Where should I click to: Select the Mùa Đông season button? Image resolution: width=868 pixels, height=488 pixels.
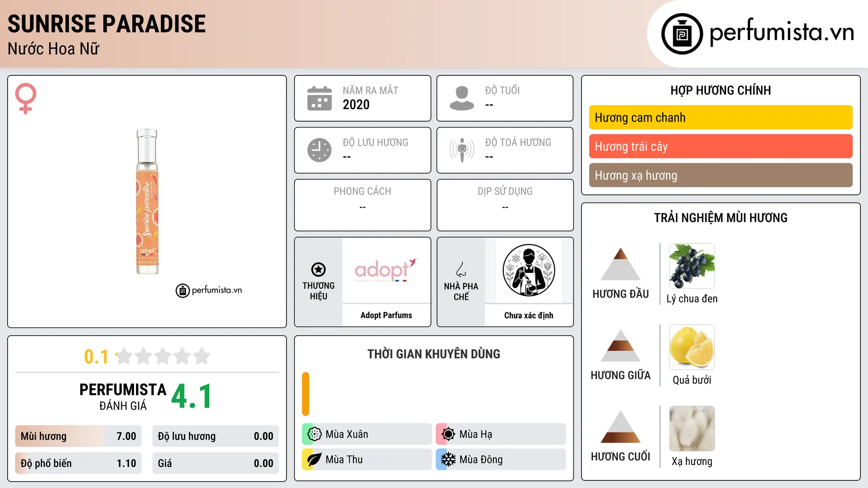click(x=501, y=460)
